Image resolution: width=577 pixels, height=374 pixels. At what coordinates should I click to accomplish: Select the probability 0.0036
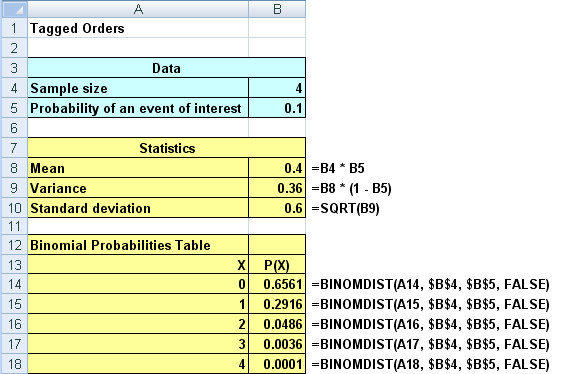277,344
